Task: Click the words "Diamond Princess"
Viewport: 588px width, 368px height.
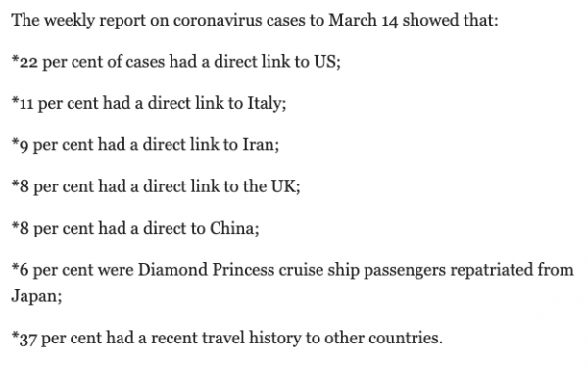Action: pos(206,270)
